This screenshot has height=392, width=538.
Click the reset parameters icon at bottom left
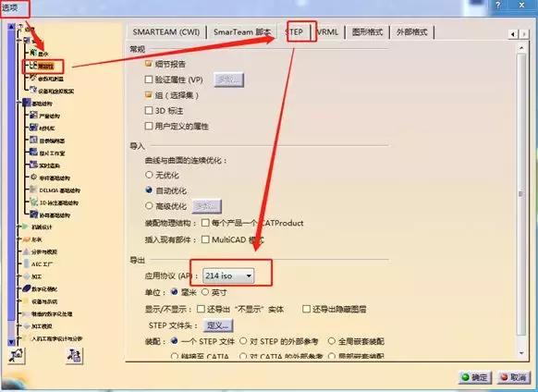[16, 355]
